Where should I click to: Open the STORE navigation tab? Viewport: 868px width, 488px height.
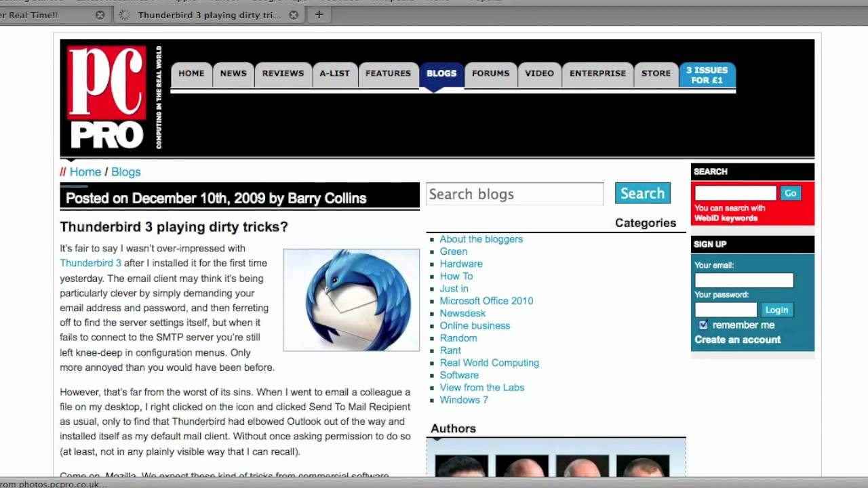click(656, 74)
